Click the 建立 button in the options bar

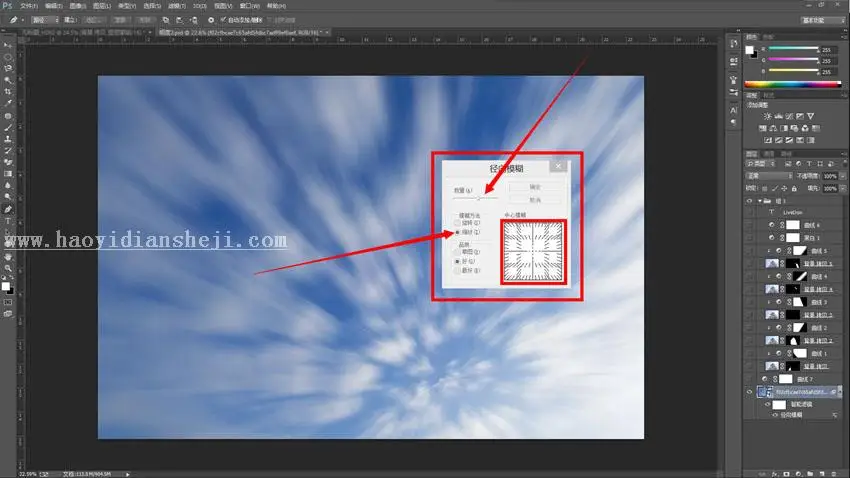click(70, 20)
